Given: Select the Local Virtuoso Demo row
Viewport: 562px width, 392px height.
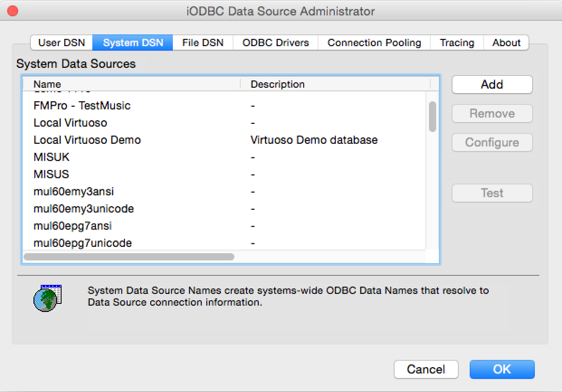Looking at the screenshot, I should tap(224, 140).
